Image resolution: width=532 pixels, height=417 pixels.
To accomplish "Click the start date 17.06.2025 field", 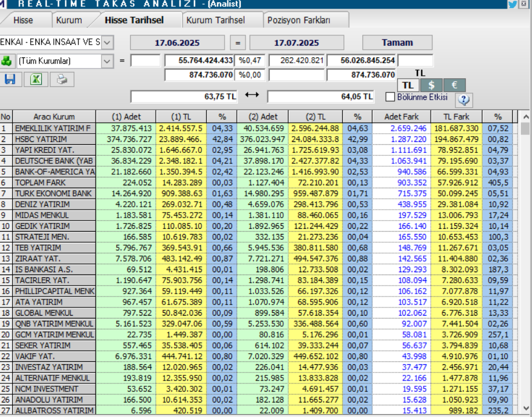I will 177,43.
